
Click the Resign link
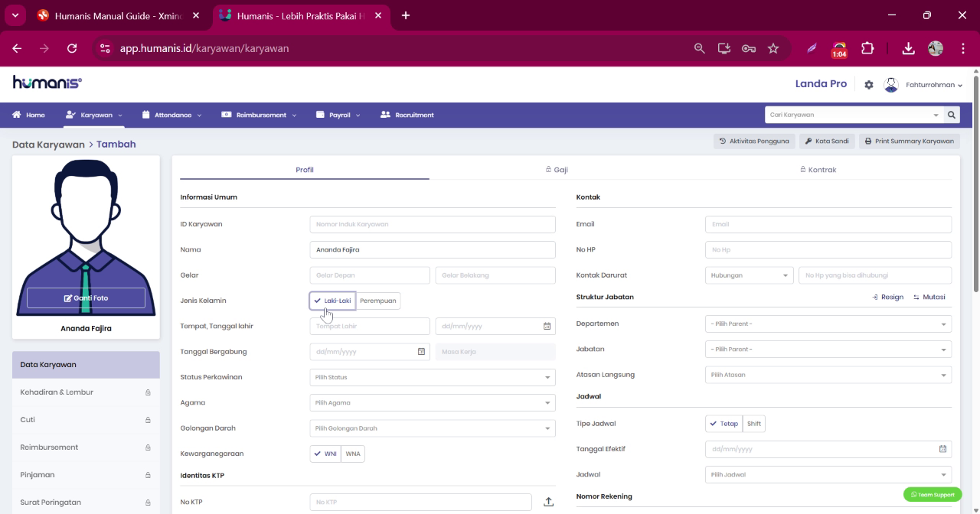click(888, 297)
